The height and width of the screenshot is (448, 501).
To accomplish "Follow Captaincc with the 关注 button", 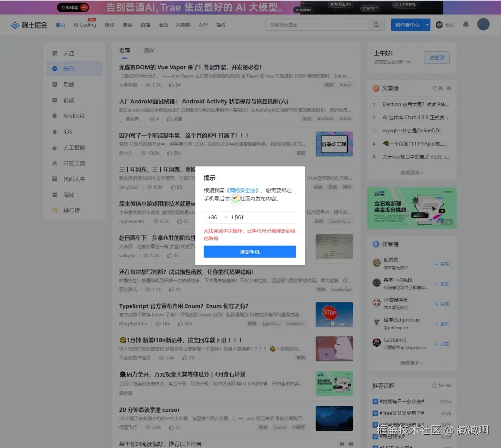I will (x=443, y=344).
